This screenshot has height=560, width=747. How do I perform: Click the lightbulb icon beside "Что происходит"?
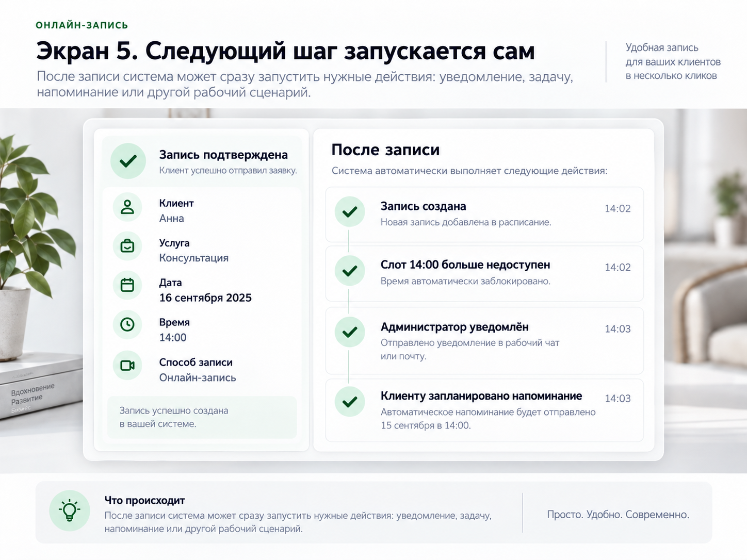70,510
